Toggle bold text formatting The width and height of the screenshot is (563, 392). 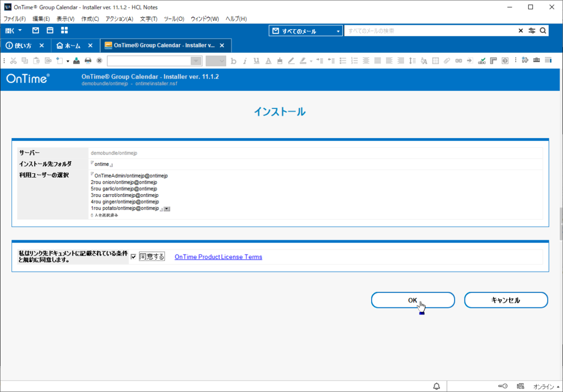point(234,61)
